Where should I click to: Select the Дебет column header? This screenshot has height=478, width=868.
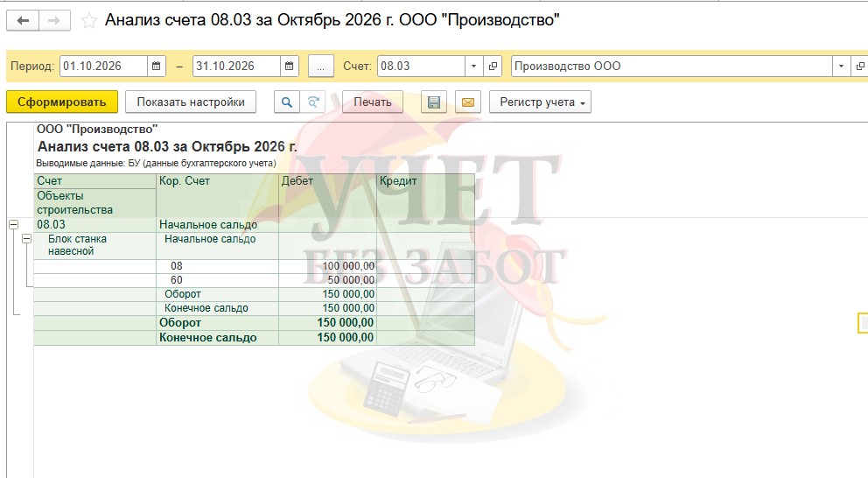point(327,195)
